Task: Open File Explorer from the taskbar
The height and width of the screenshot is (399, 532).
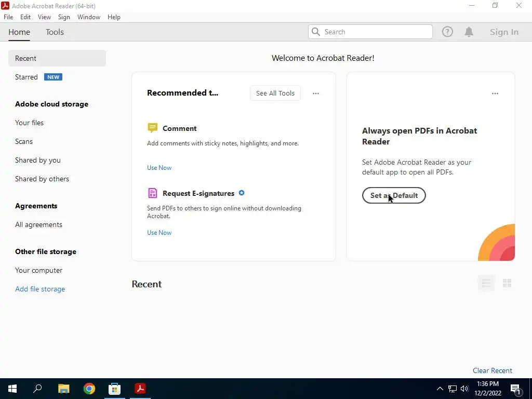Action: coord(63,389)
